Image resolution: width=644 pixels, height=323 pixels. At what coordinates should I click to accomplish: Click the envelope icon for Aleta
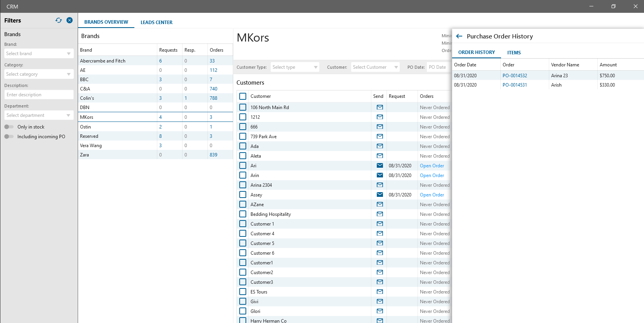click(x=380, y=156)
